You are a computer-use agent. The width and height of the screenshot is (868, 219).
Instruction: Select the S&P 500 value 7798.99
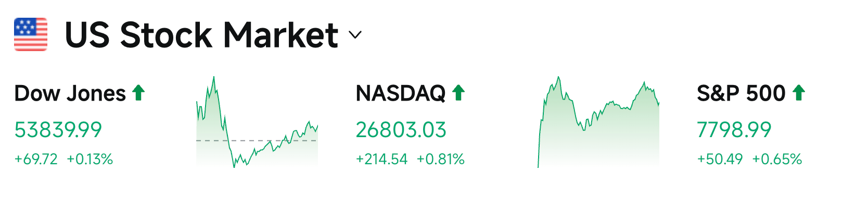pyautogui.click(x=734, y=130)
